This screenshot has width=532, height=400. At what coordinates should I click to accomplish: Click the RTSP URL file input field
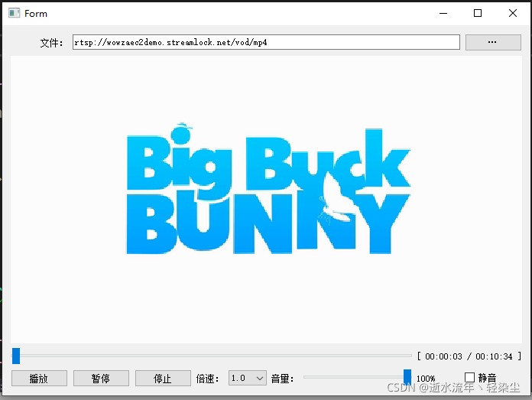click(x=266, y=42)
